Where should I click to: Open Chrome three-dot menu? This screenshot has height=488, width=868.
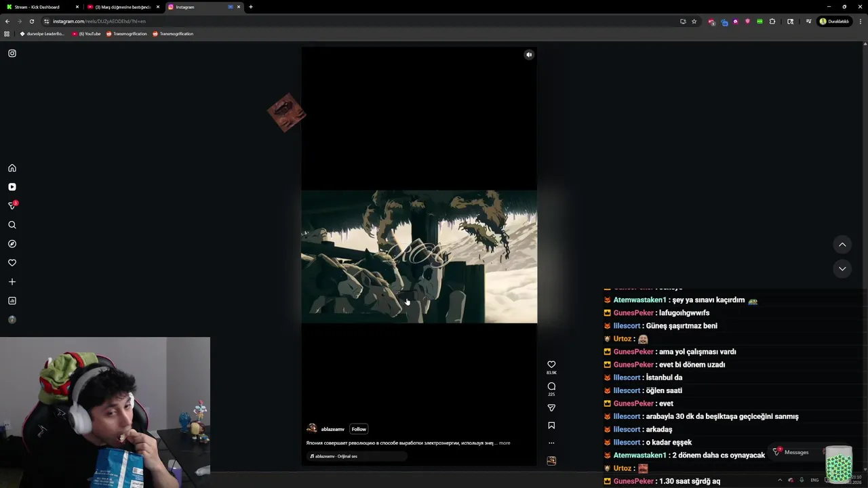860,21
